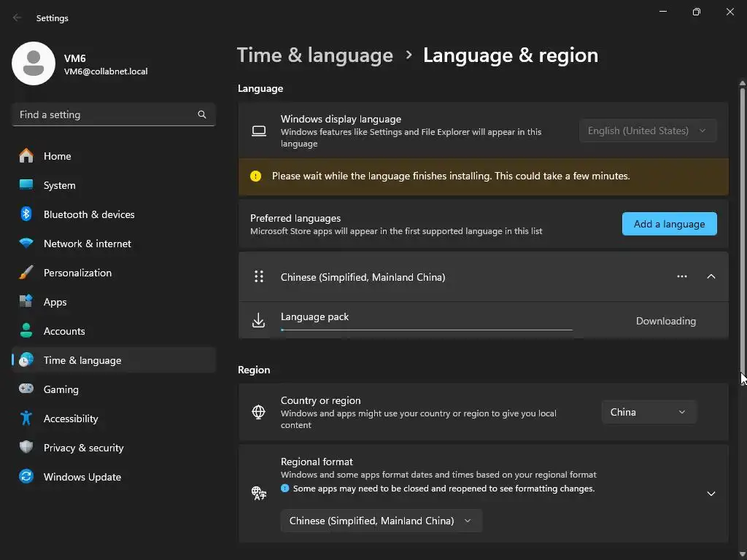Collapse the Chinese (Simplified) language entry
This screenshot has height=560, width=747.
pyautogui.click(x=711, y=277)
